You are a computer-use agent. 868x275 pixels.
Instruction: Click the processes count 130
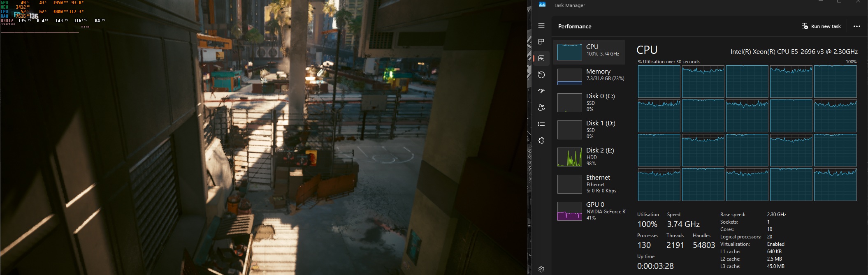pyautogui.click(x=644, y=245)
